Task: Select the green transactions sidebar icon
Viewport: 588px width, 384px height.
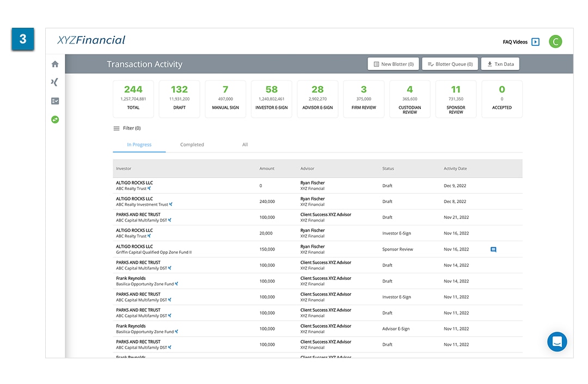Action: (55, 119)
